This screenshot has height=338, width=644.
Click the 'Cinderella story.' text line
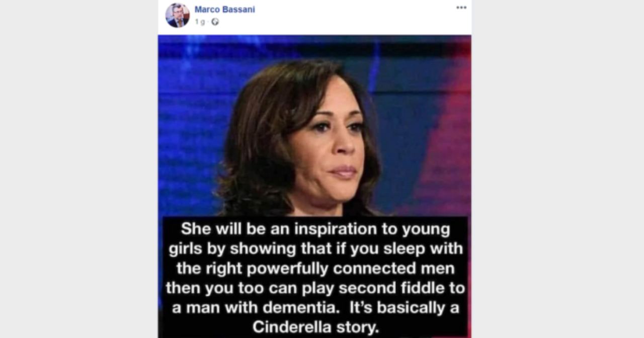click(315, 327)
